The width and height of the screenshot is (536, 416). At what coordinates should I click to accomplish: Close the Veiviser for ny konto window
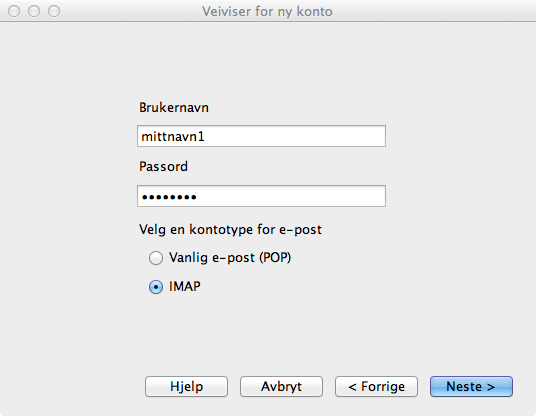coord(14,11)
